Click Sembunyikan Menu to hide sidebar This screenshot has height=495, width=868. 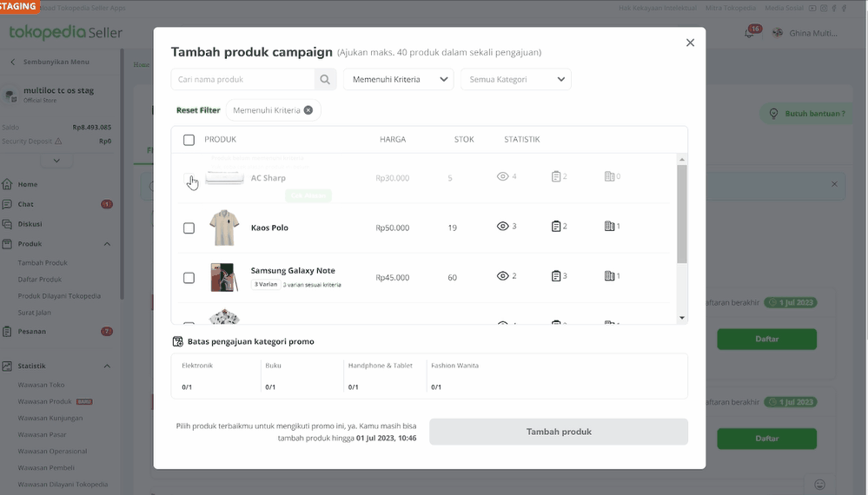[x=50, y=62]
